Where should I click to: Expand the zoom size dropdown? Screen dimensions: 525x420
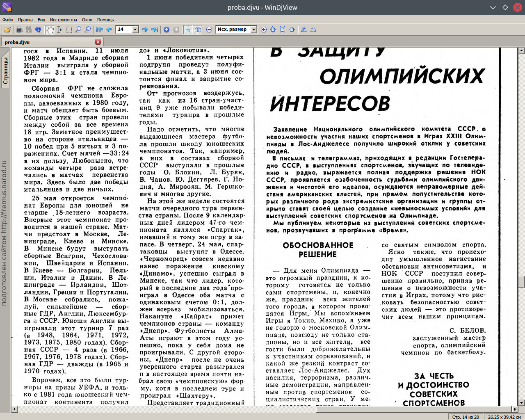click(253, 30)
